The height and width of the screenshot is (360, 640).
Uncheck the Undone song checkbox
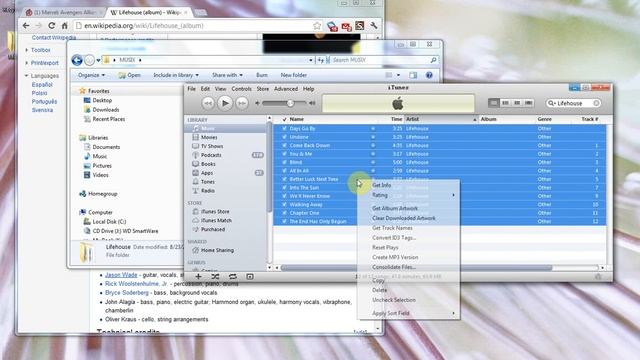(284, 137)
